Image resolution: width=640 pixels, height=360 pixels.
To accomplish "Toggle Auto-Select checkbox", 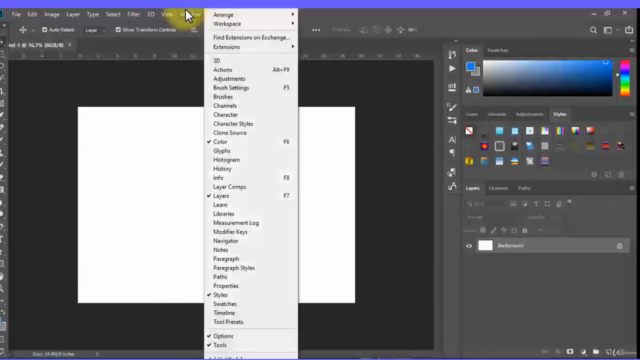I will pos(44,30).
